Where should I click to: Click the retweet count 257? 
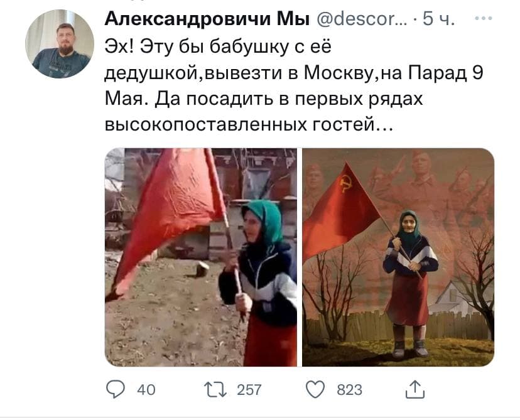[249, 390]
